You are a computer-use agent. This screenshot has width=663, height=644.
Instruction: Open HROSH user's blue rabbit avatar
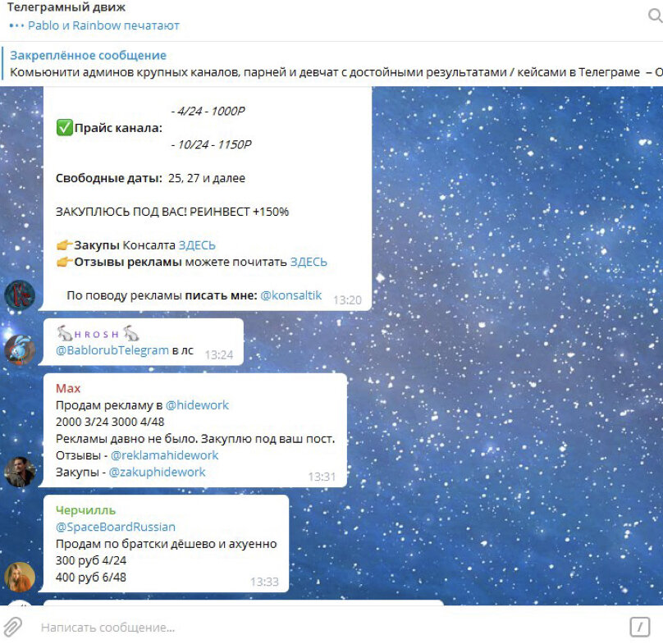tap(20, 349)
